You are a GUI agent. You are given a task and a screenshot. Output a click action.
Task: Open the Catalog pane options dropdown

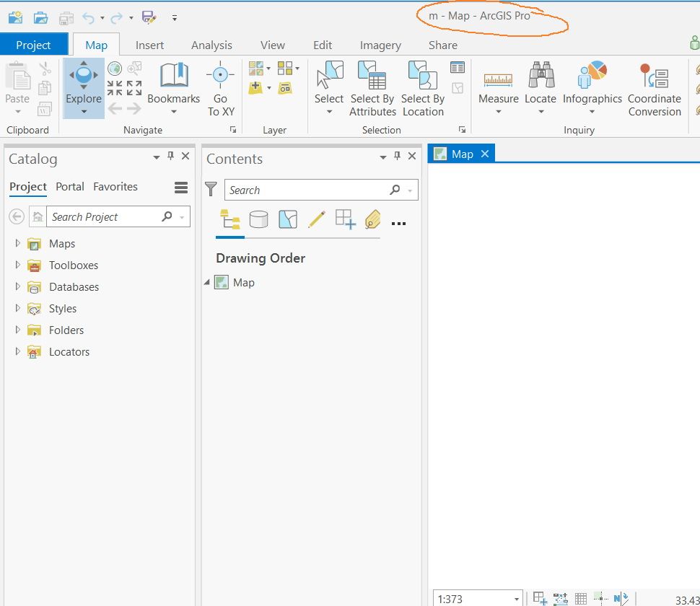click(x=157, y=157)
